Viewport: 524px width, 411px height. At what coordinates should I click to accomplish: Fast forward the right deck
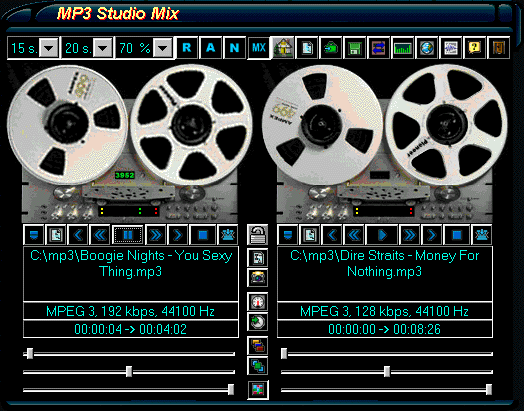(x=410, y=235)
